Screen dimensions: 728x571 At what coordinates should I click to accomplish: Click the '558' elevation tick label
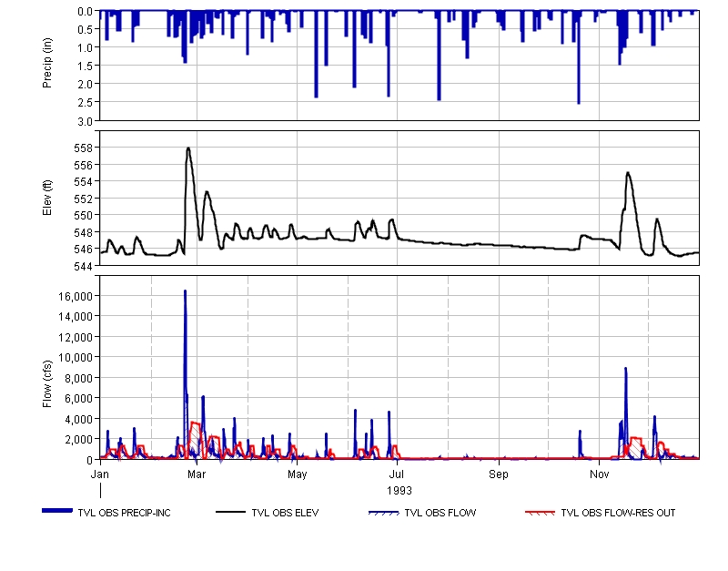pyautogui.click(x=84, y=148)
